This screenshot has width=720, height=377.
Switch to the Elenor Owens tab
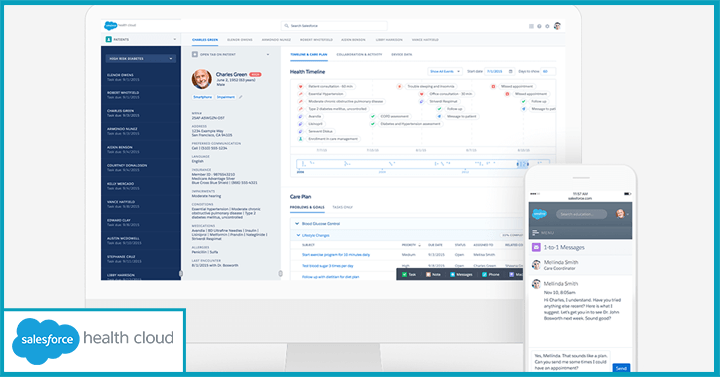coord(240,40)
